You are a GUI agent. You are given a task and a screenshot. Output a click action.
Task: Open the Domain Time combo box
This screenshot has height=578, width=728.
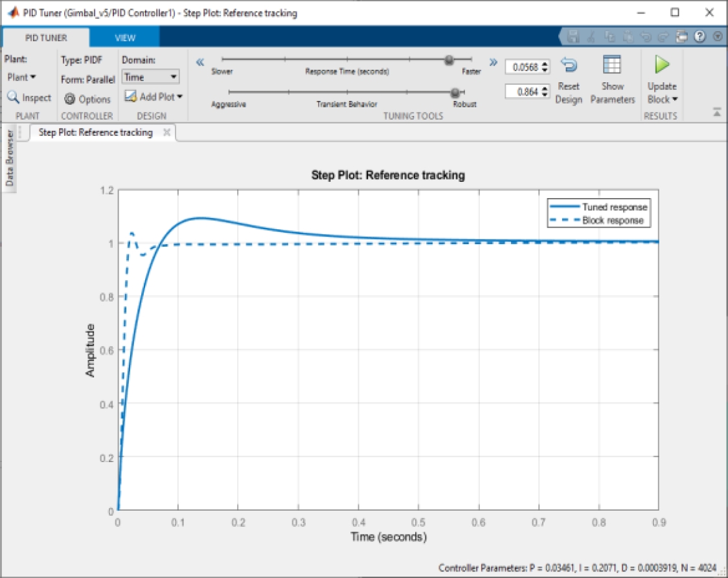(x=150, y=77)
